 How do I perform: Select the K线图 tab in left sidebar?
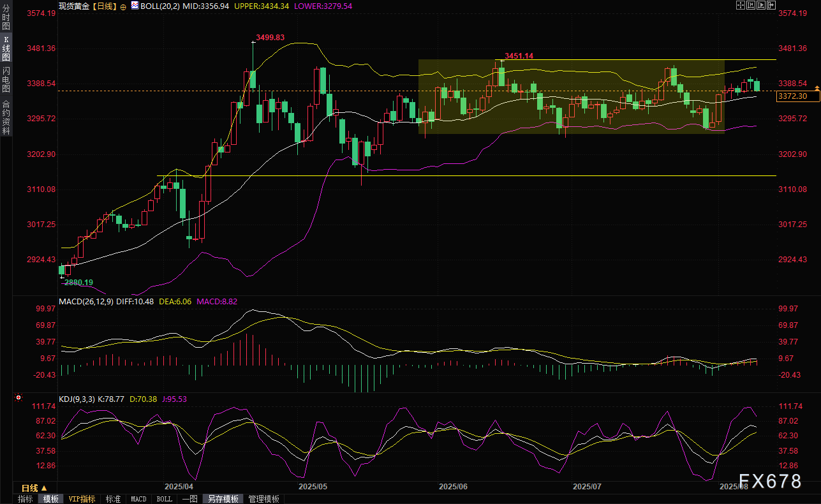click(6, 48)
